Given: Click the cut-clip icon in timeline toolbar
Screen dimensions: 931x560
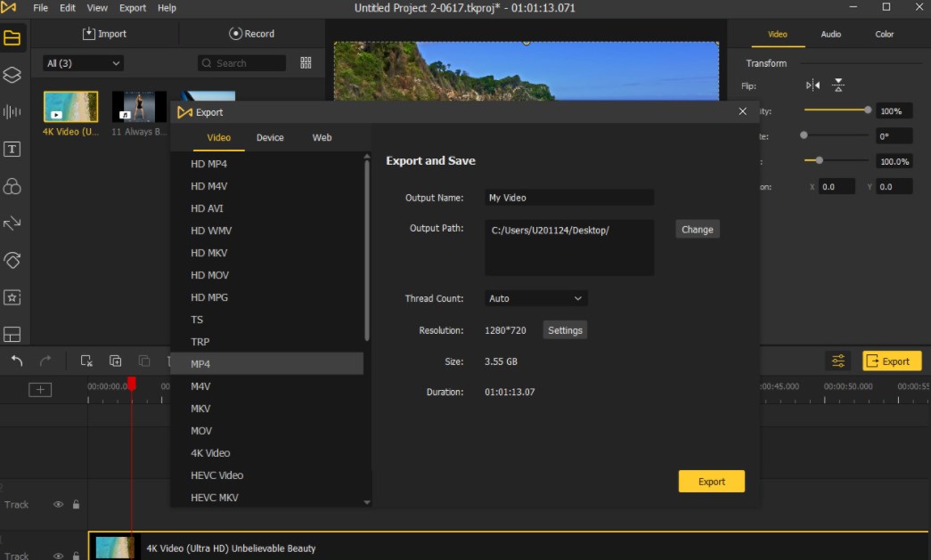Looking at the screenshot, I should click(x=86, y=361).
